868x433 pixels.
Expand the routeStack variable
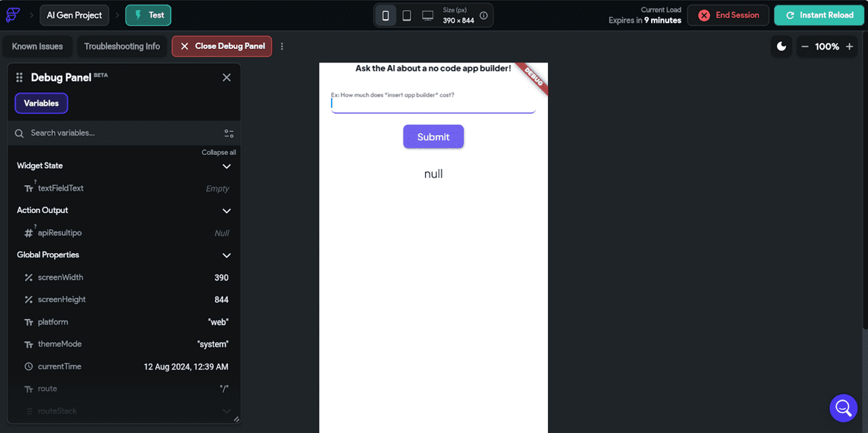226,411
